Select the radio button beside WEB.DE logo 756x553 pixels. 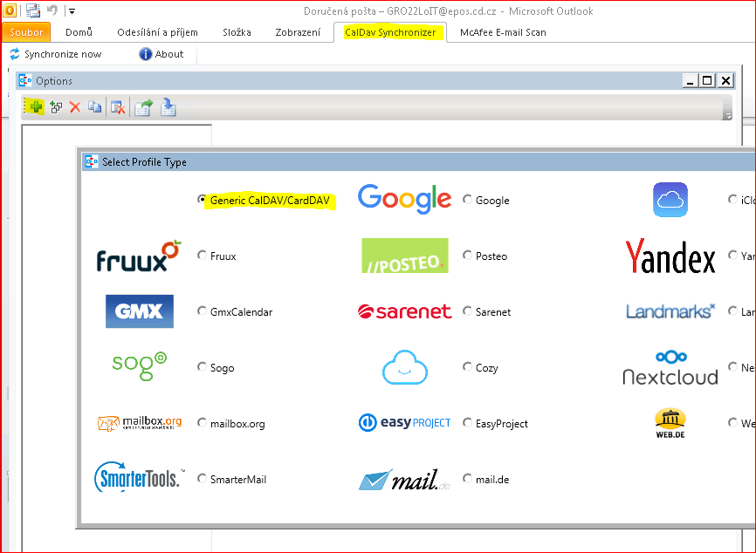(732, 423)
